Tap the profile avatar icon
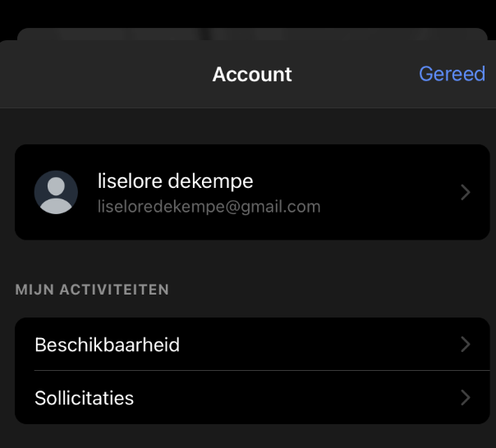This screenshot has height=448, width=496. click(x=56, y=192)
